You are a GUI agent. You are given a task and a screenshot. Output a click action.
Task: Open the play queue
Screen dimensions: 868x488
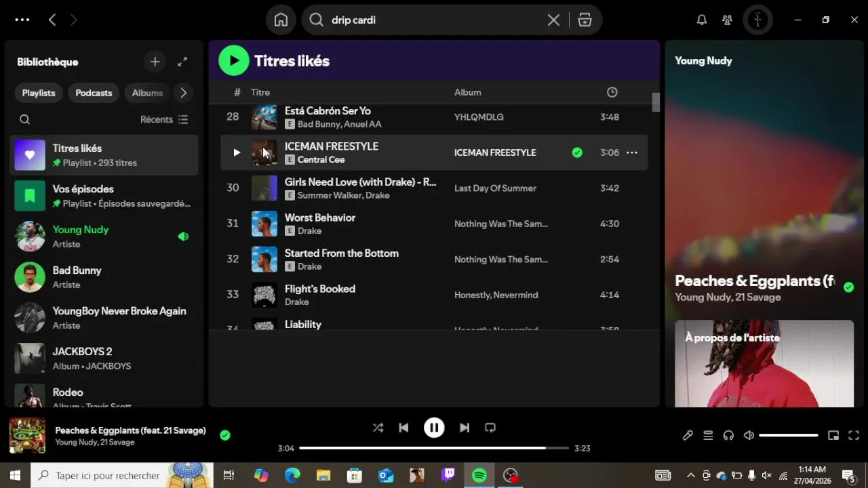coord(708,435)
